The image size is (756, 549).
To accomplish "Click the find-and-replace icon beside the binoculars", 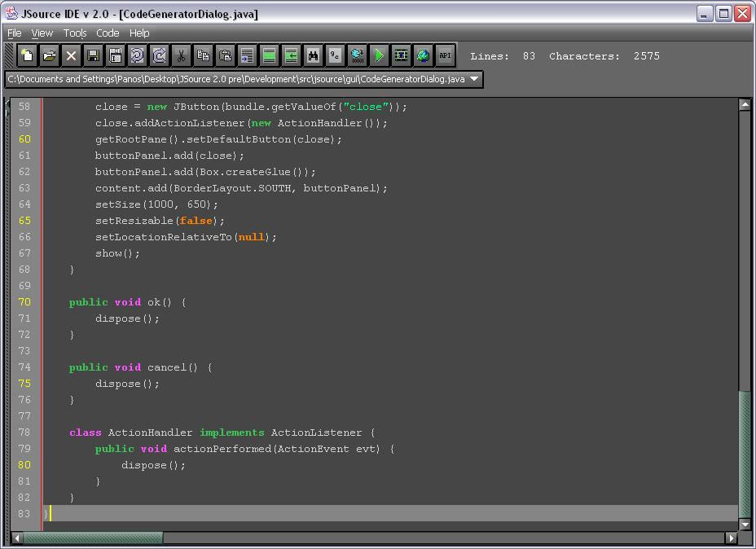I will click(335, 56).
